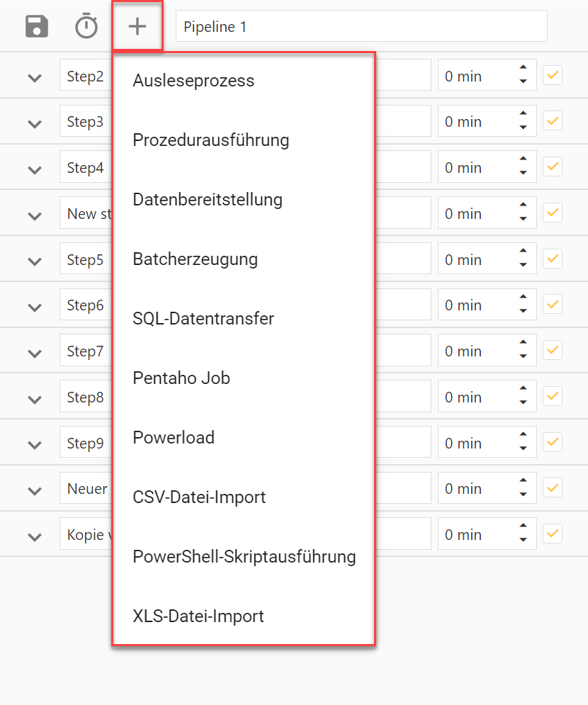
Task: Toggle the Step6 enabled checkbox
Action: 553,305
